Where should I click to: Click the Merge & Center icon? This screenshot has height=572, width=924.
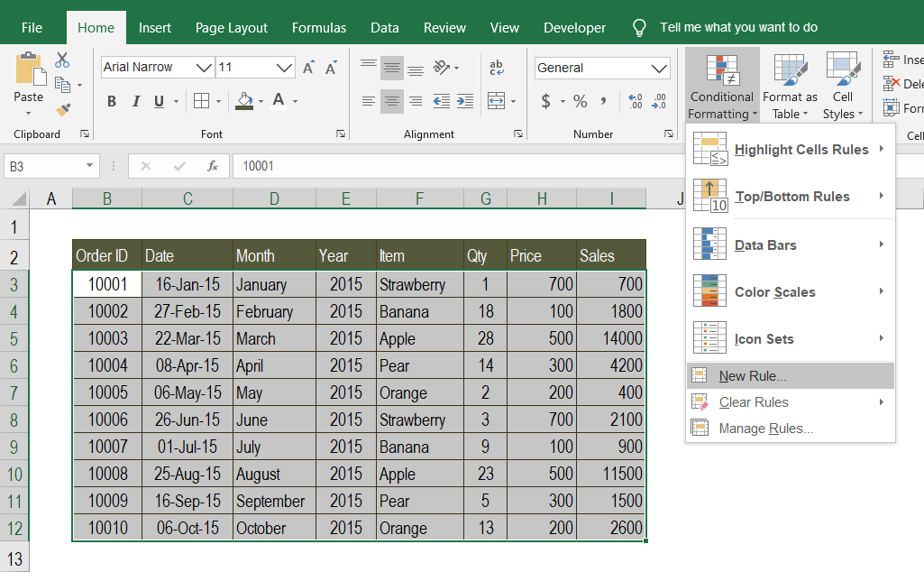(497, 101)
